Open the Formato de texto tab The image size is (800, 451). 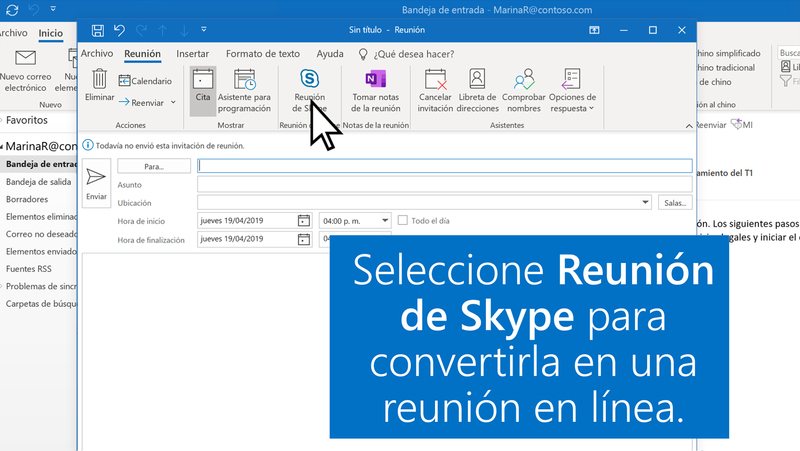pos(263,54)
